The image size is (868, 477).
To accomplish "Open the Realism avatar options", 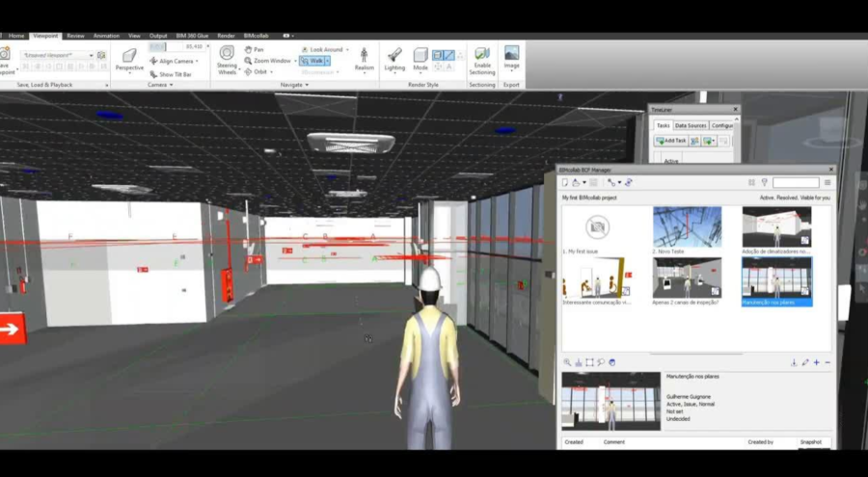I will click(x=365, y=60).
